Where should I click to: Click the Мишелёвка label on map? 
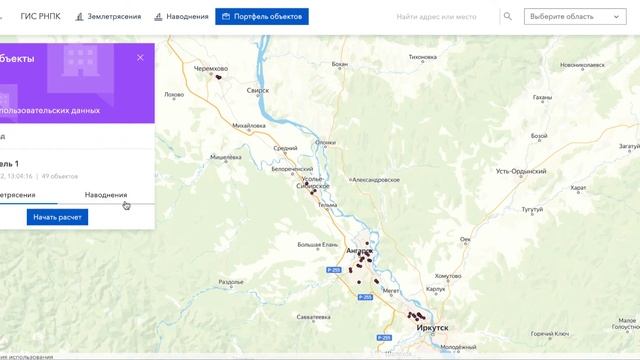pos(226,157)
